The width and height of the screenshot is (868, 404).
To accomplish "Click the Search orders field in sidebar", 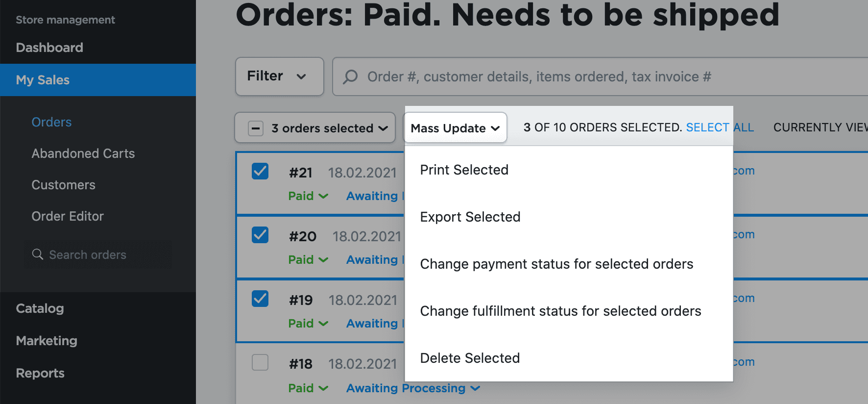I will click(98, 254).
